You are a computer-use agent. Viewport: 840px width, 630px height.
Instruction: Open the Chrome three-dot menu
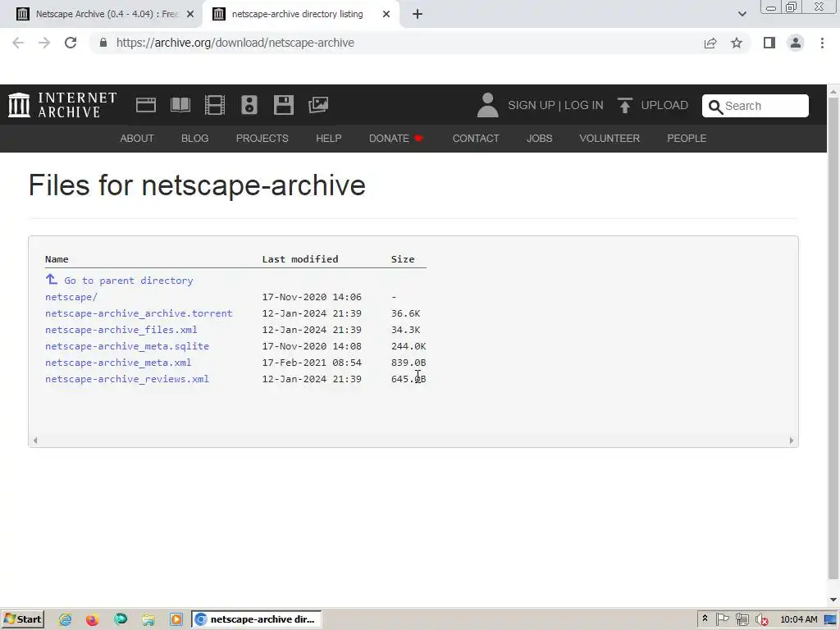(822, 43)
